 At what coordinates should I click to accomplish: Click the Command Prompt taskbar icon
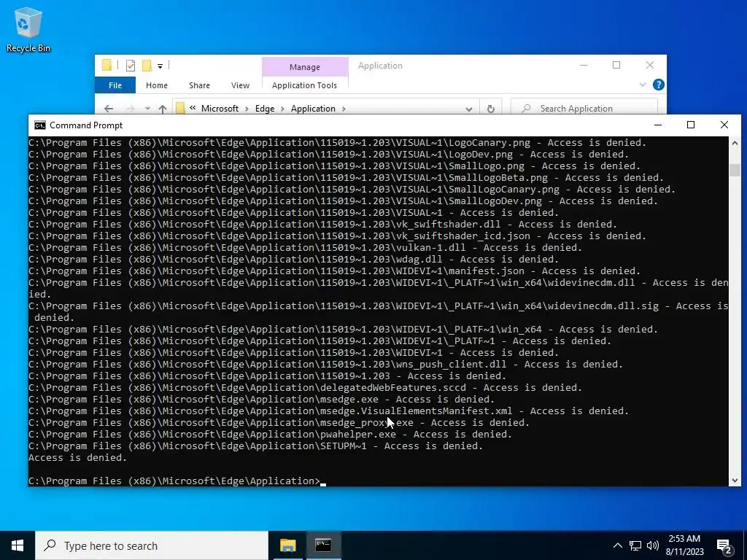point(323,545)
